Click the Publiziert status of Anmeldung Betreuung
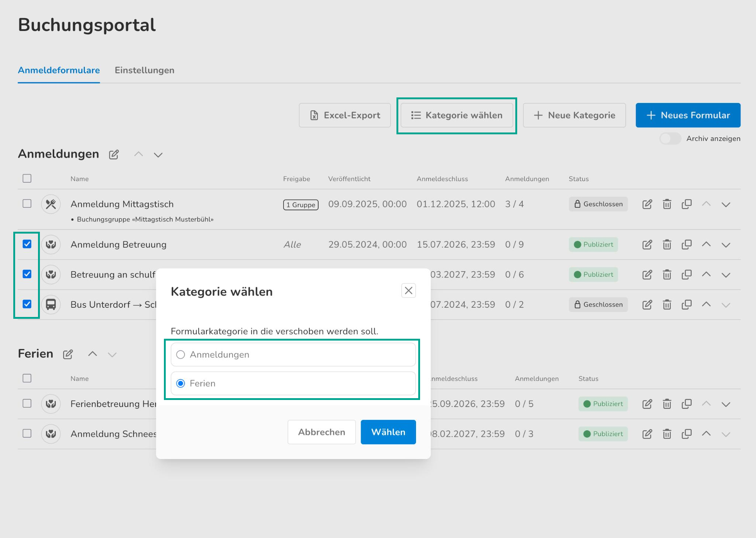The image size is (756, 538). 594,245
